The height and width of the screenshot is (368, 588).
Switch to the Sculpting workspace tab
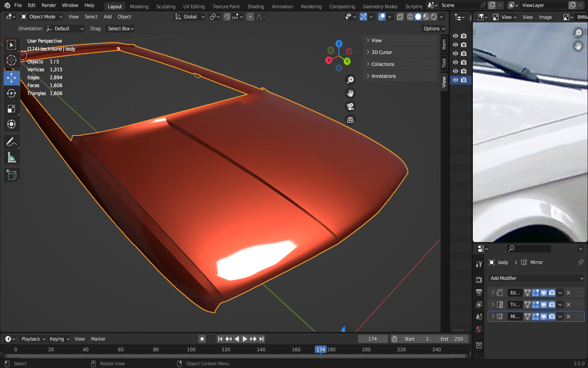coord(165,7)
